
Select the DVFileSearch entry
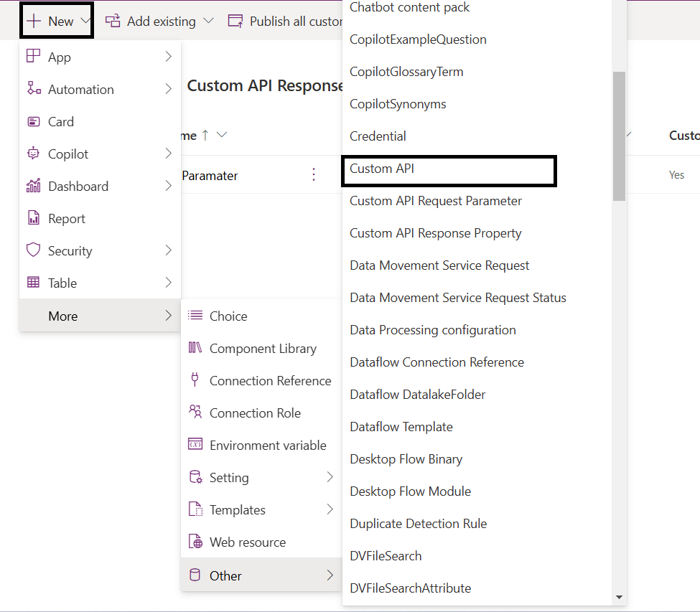coord(386,556)
